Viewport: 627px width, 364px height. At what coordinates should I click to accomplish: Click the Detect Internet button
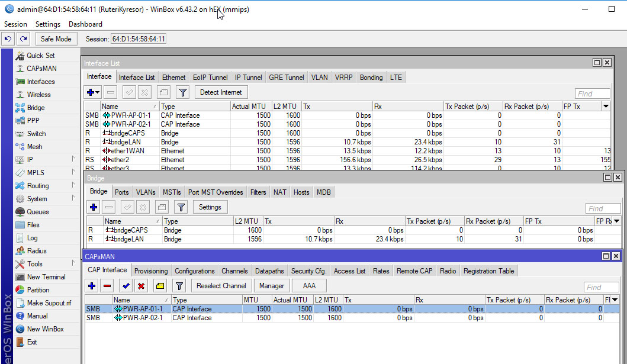(x=221, y=92)
